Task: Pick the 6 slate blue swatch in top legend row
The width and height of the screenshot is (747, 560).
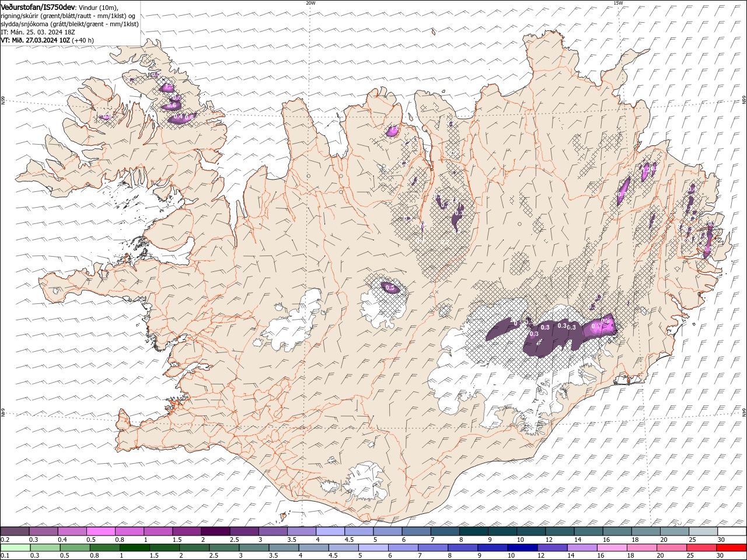Action: pos(416,531)
